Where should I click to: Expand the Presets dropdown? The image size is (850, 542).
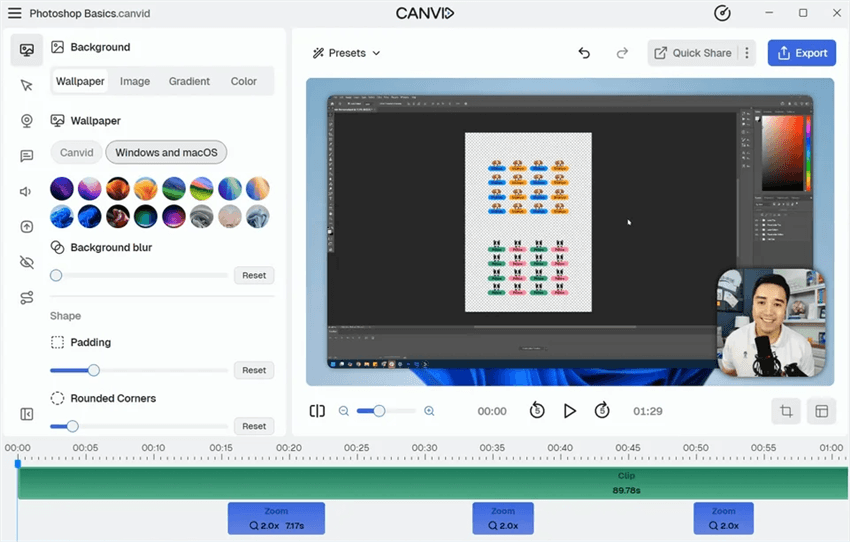pos(346,53)
